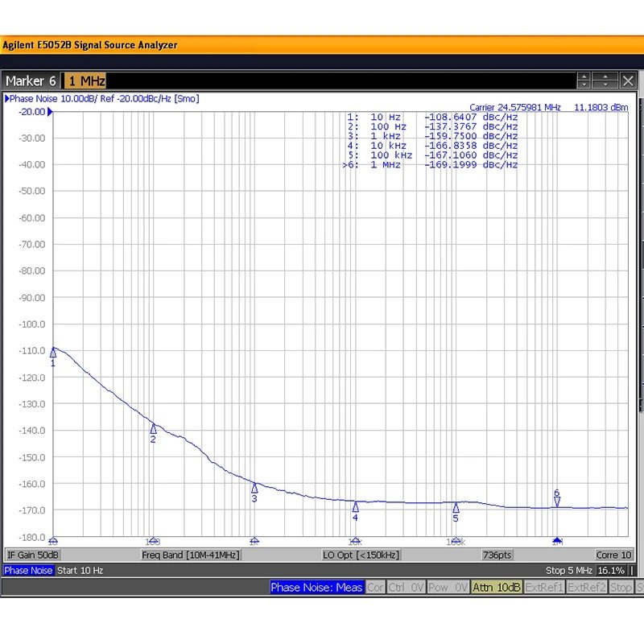Image resolution: width=644 pixels, height=644 pixels.
Task: Click the small stepper up arrow
Action: 584,76
